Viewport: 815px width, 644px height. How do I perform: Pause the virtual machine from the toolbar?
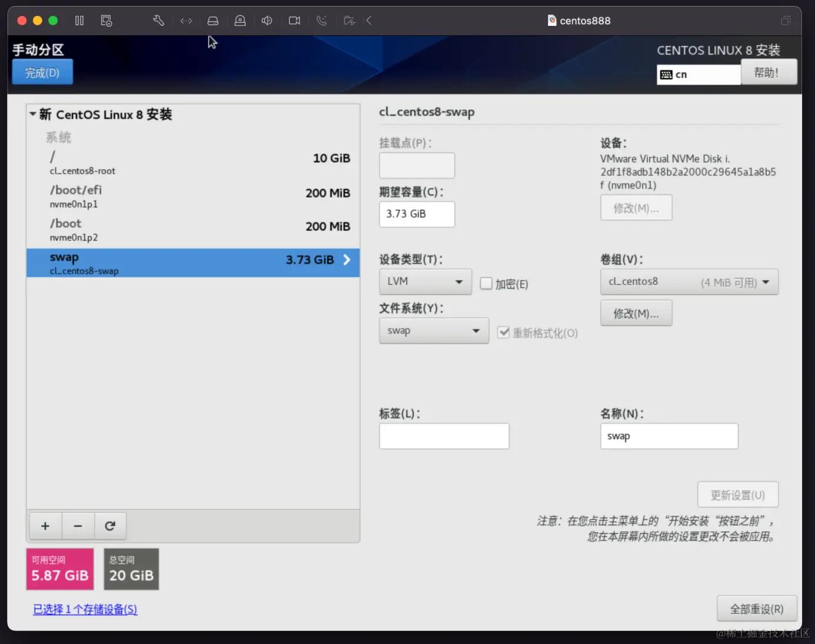79,21
